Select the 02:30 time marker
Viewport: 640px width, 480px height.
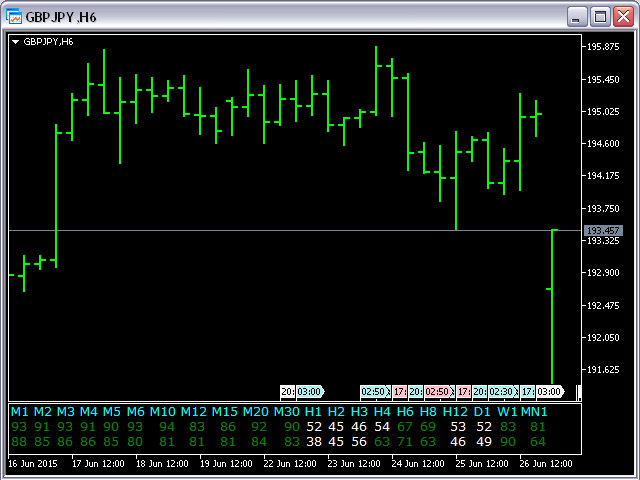(502, 391)
